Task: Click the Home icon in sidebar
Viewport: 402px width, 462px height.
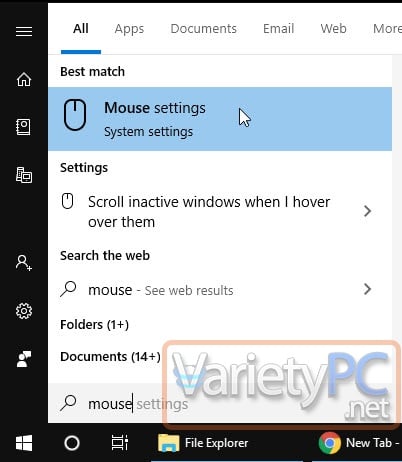Action: click(24, 79)
